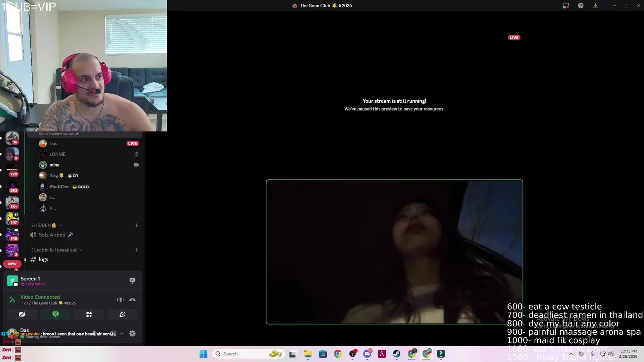644x362 pixels.
Task: Click LONNIE in the voice member list
Action: [57, 154]
